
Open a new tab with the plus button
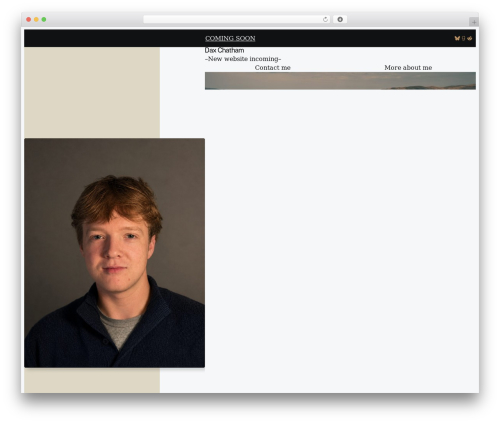click(x=474, y=22)
